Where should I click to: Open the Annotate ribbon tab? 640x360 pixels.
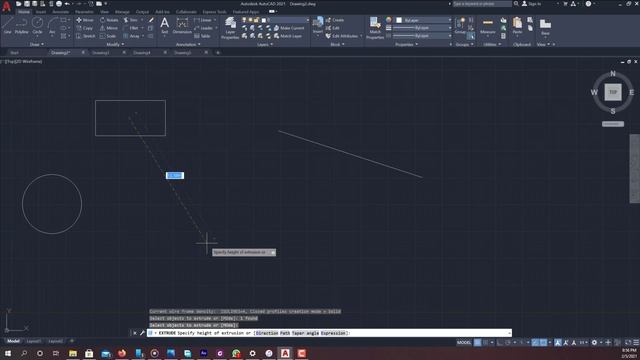point(60,12)
